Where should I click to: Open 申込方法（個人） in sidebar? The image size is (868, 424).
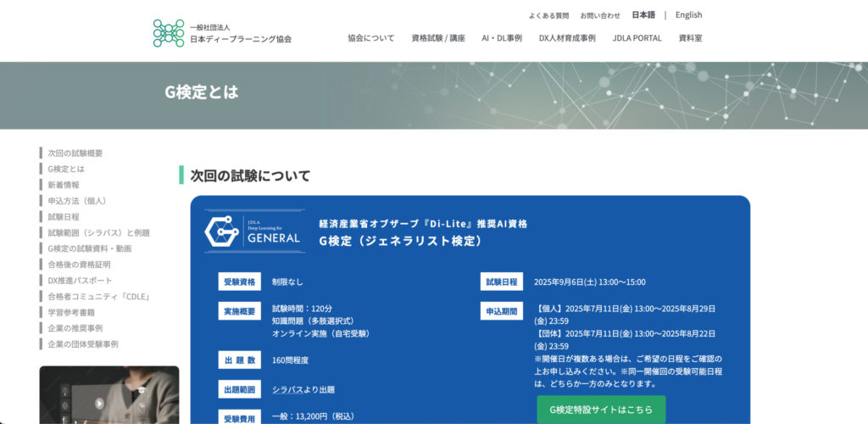tap(77, 201)
